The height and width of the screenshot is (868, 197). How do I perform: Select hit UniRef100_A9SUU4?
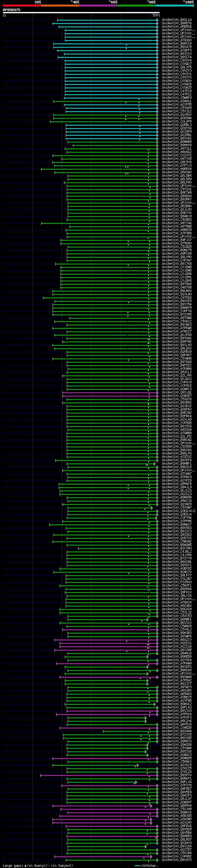(177, 430)
